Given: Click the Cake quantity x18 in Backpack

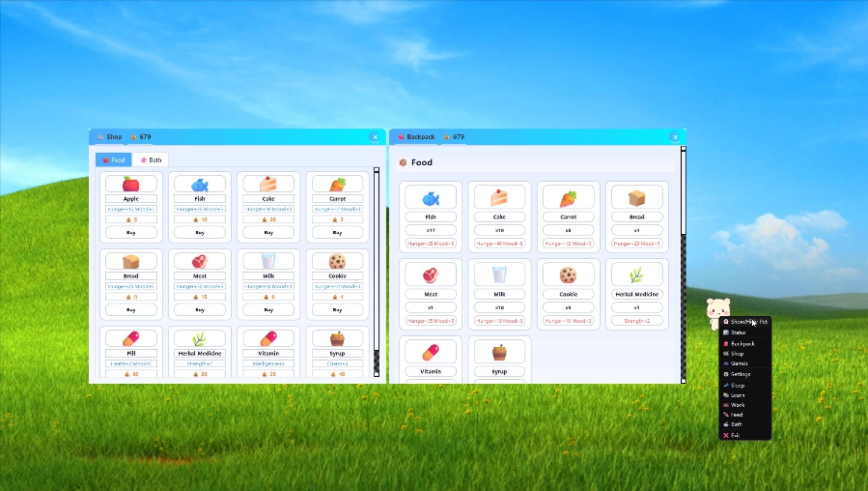Looking at the screenshot, I should pos(499,230).
